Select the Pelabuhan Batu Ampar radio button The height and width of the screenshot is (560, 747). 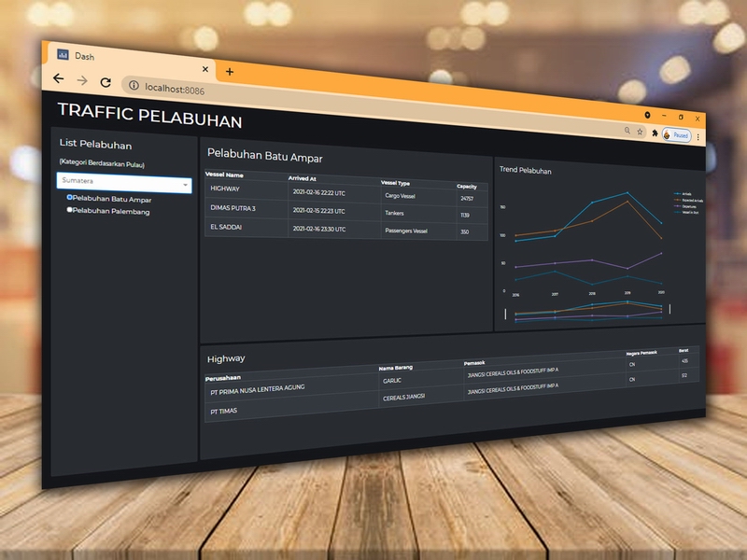click(x=70, y=198)
